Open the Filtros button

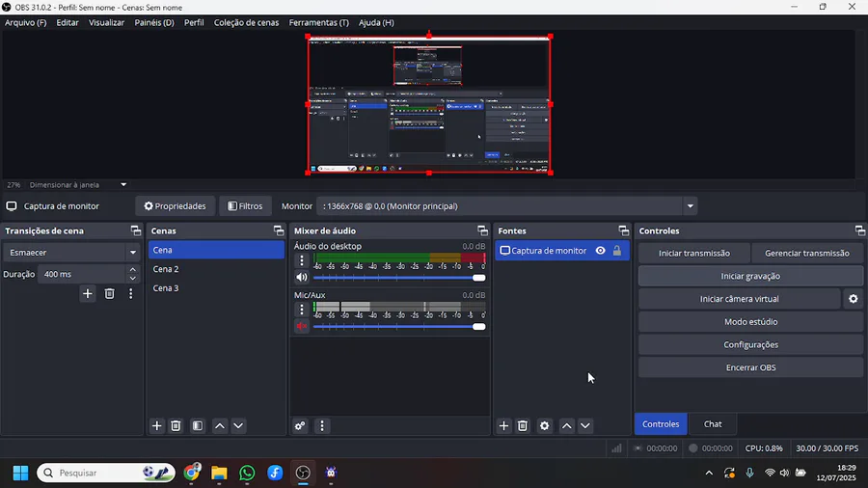(x=245, y=206)
